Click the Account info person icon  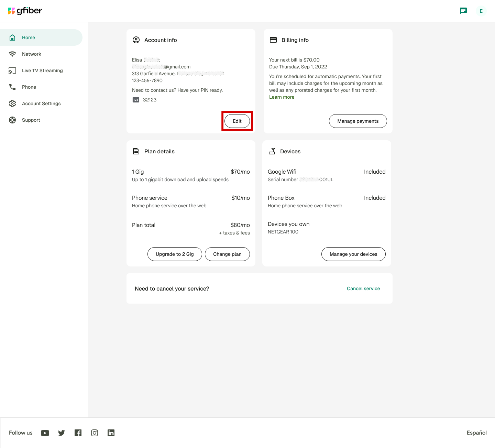136,40
